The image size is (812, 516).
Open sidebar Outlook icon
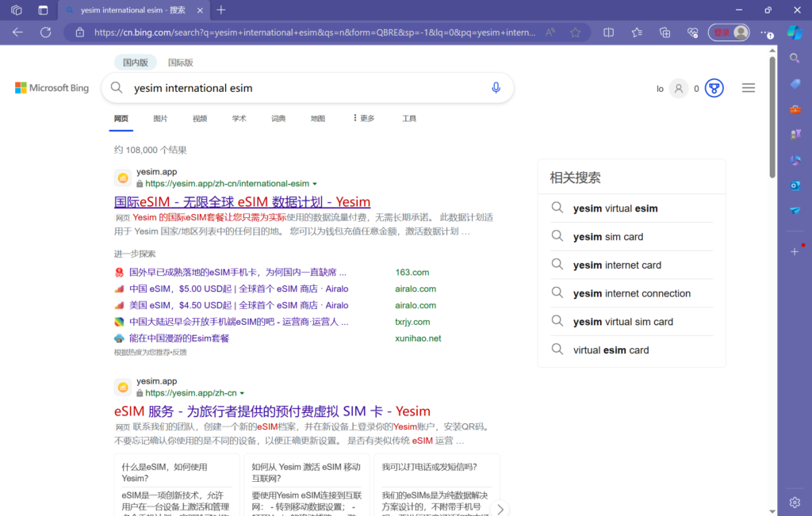coord(795,185)
